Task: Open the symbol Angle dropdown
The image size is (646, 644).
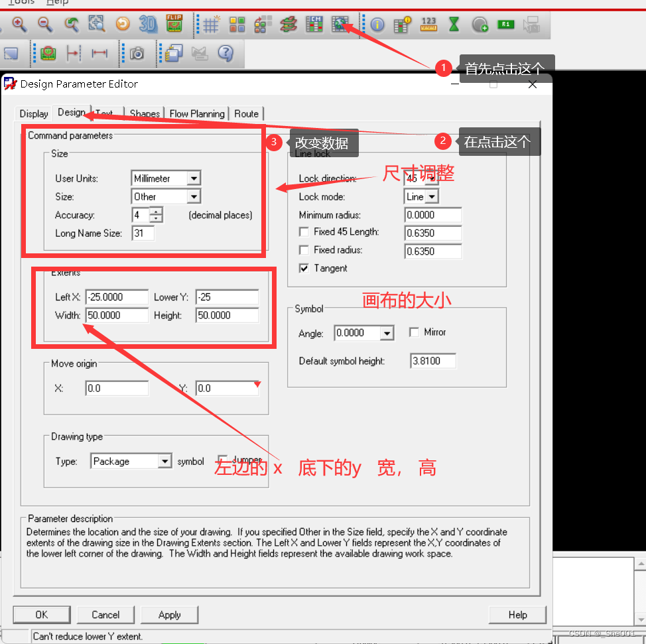Action: [x=387, y=334]
